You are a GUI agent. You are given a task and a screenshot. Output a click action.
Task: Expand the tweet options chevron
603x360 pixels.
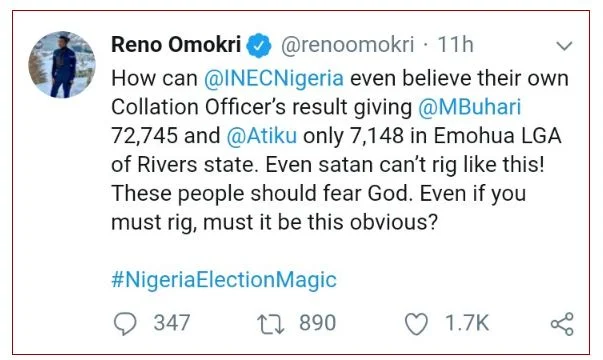coord(564,46)
